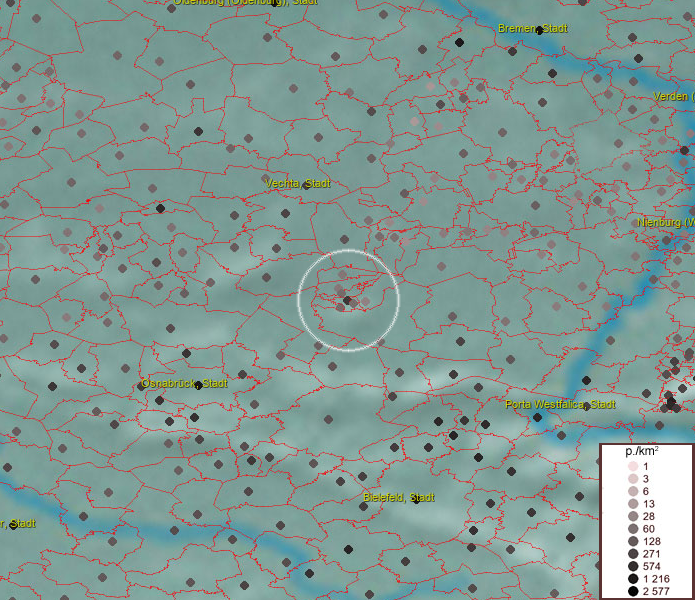Viewport: 695px width, 600px height.
Task: Click the Verden label at the map edge
Action: coord(673,96)
